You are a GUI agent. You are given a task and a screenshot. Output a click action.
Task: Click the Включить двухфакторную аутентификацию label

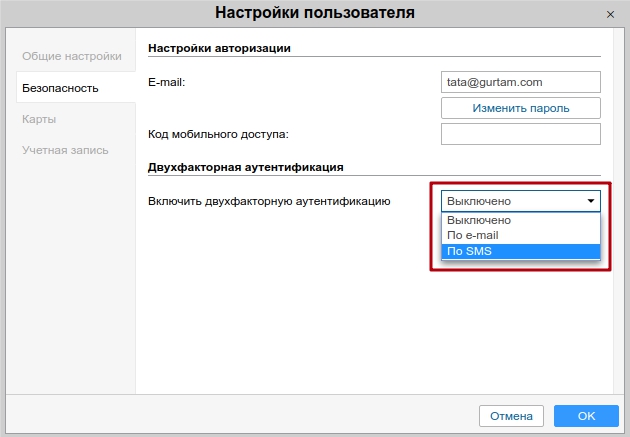pos(269,201)
